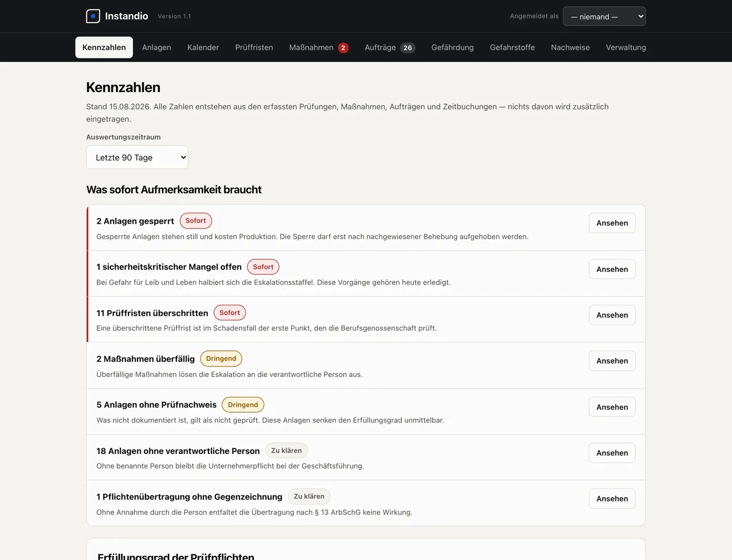
Task: Click 'Zu klären' badge beside Pflichtenübertragung
Action: (309, 497)
